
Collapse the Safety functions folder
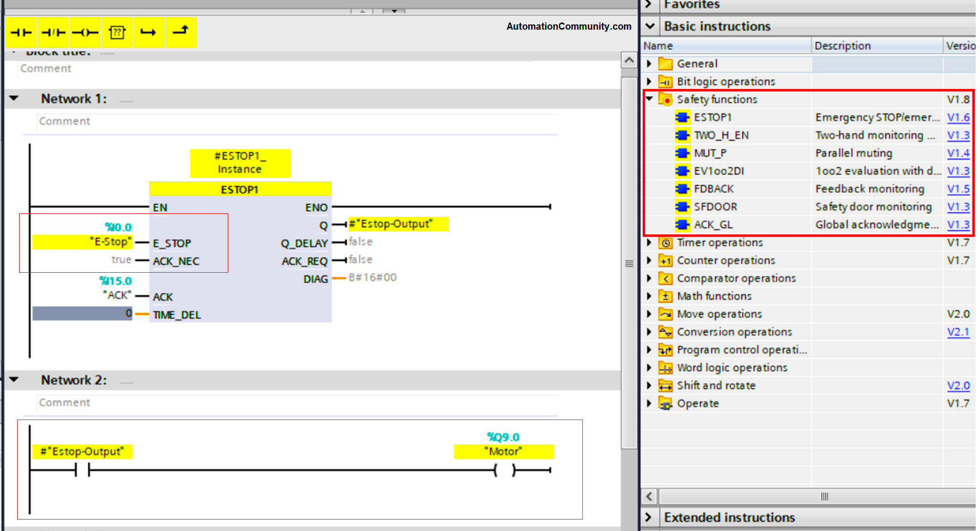[x=649, y=99]
